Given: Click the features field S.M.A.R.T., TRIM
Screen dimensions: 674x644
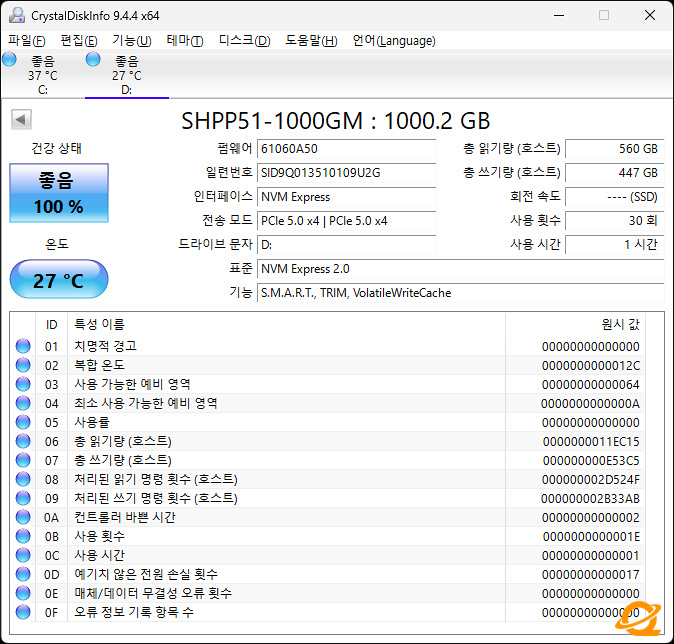Looking at the screenshot, I should (x=461, y=293).
